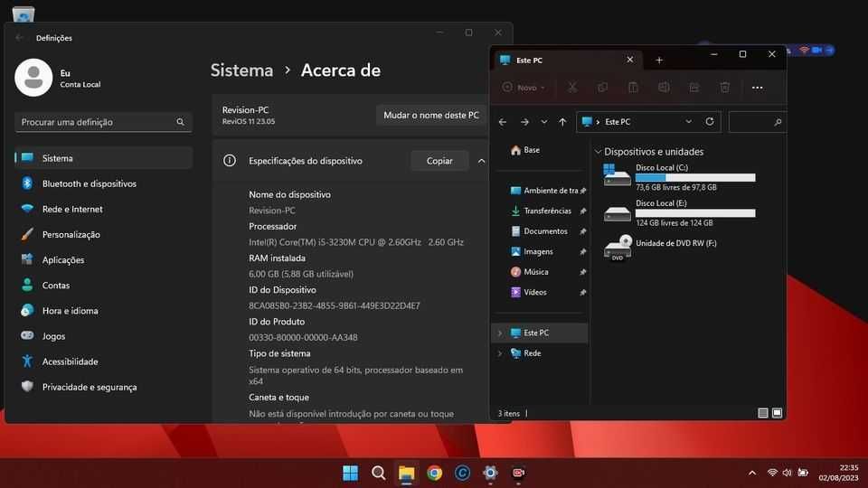Select Disco Local (C:) drive
The width and height of the screenshot is (868, 488).
(680, 177)
